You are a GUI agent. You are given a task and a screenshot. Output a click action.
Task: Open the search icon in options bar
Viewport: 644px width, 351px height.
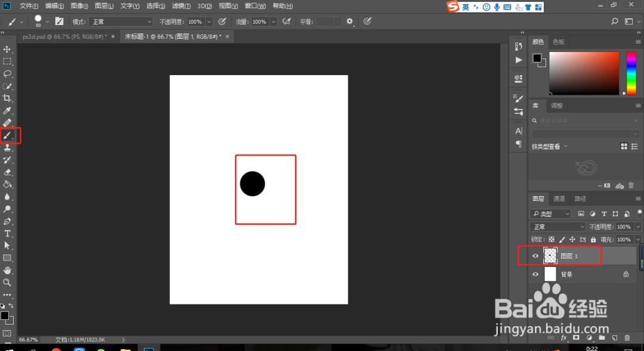click(x=614, y=21)
